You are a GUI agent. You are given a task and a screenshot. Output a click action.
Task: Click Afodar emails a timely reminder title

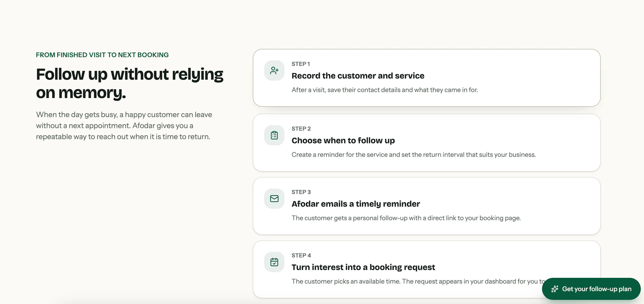[x=355, y=204]
